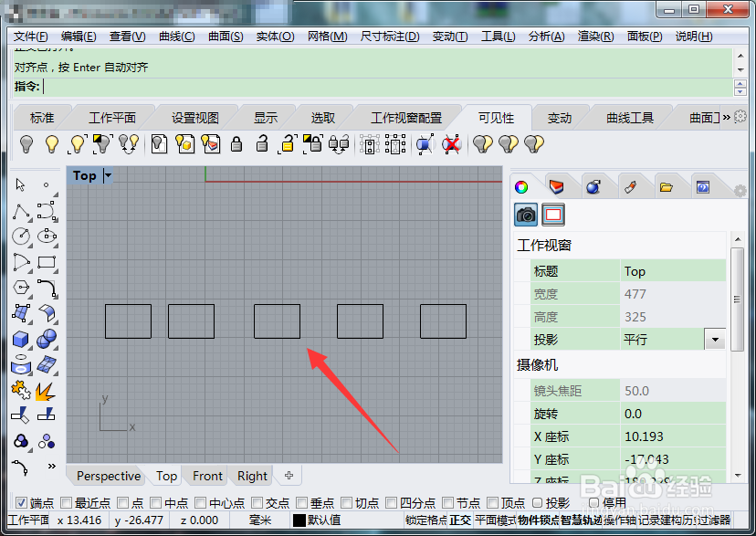
Task: Select the Explode tool icon
Action: pos(46,391)
